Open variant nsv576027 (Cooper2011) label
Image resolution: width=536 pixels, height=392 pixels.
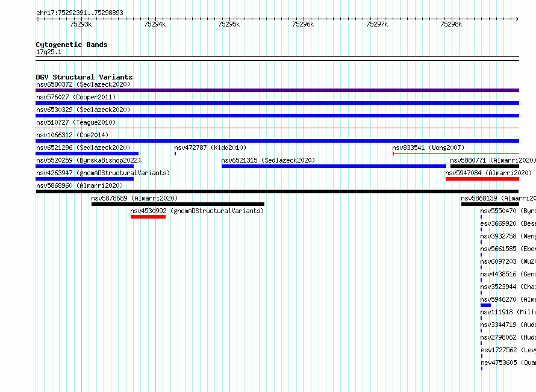coord(76,97)
